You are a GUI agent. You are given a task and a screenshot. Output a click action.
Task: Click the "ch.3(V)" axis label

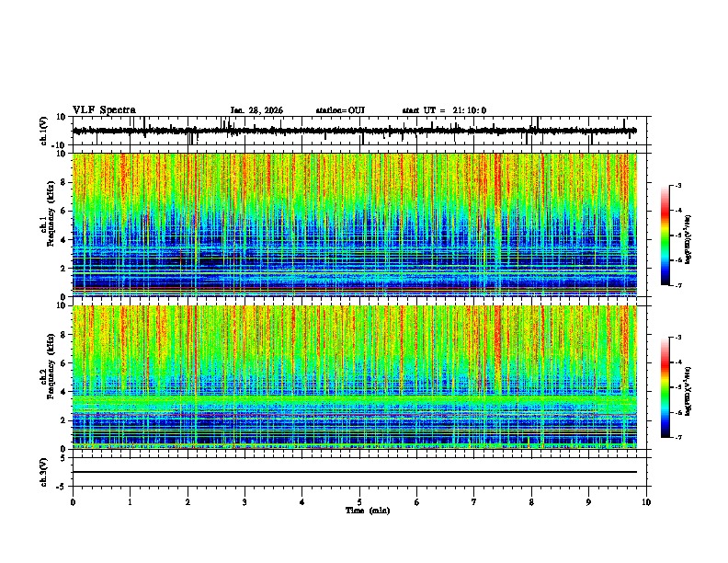tap(44, 472)
